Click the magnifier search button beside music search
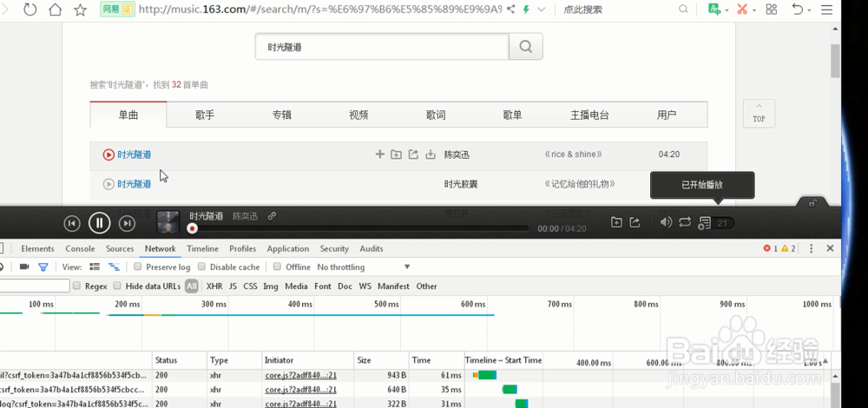 (x=526, y=47)
